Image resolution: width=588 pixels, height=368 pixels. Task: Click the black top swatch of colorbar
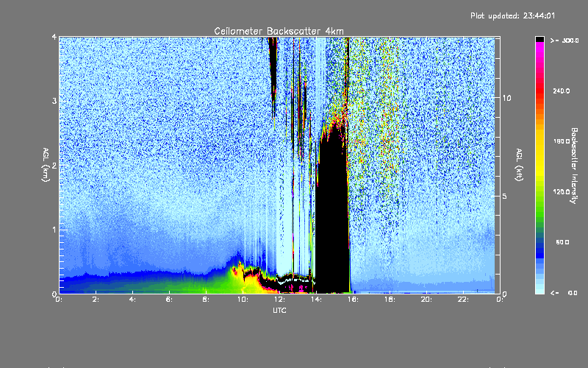(539, 39)
